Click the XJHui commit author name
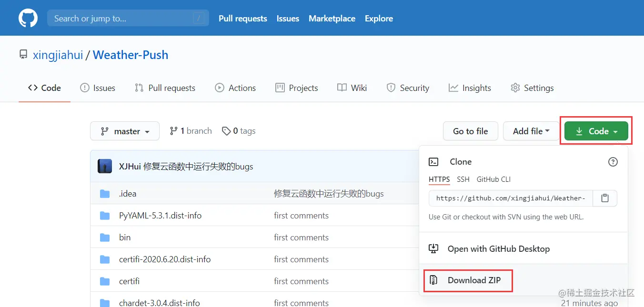The height and width of the screenshot is (307, 644). click(x=130, y=167)
